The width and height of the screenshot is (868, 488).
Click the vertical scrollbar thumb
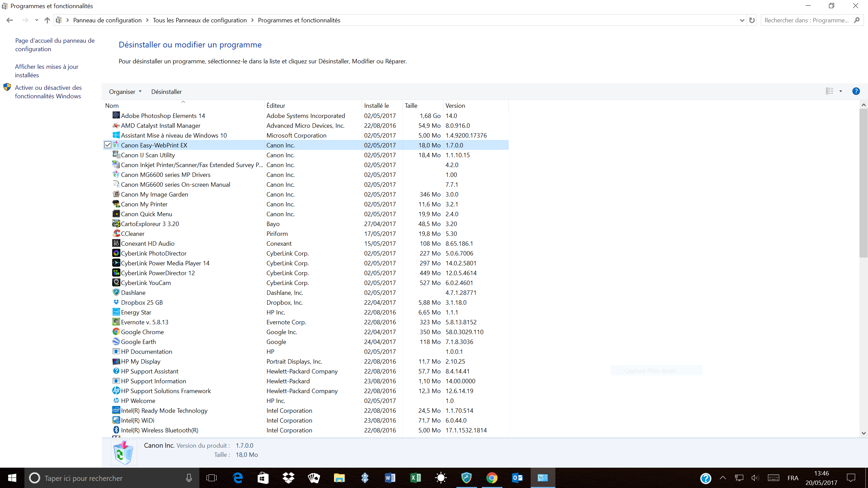coord(864,183)
